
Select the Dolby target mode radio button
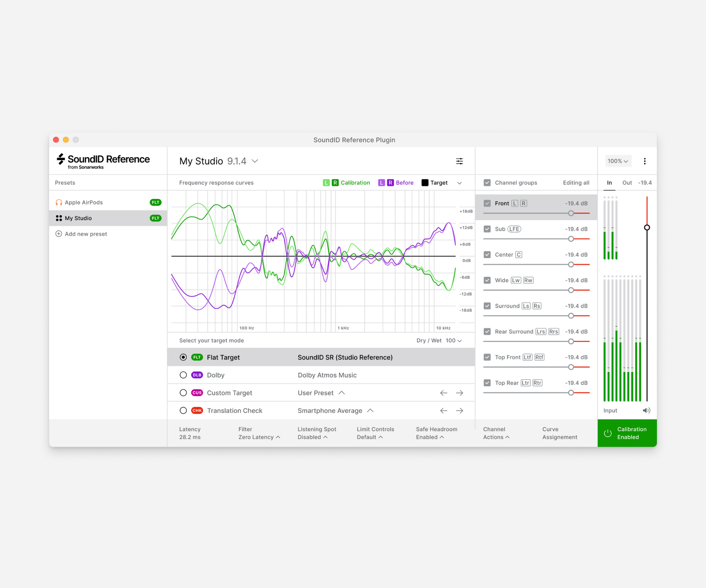(183, 375)
